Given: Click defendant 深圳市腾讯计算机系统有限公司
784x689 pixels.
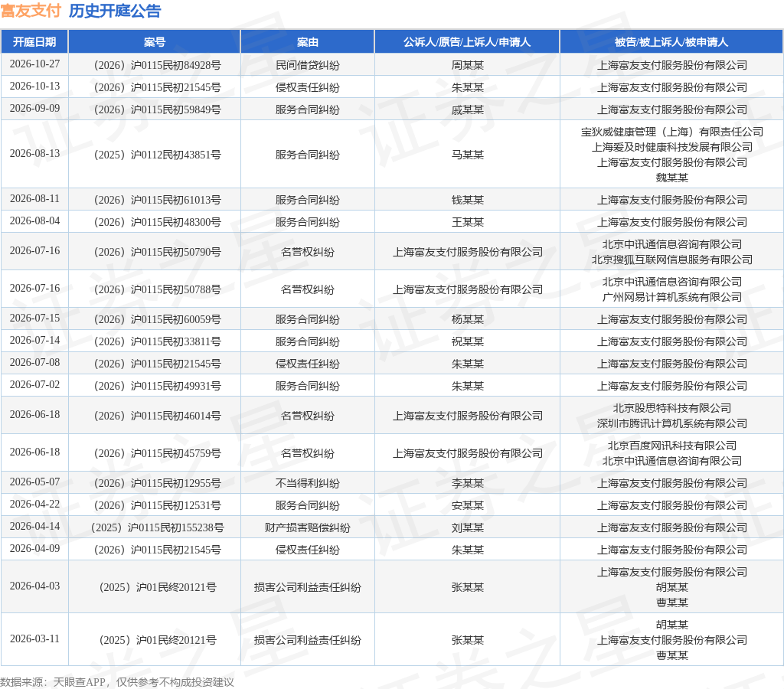Looking at the screenshot, I should pyautogui.click(x=672, y=423).
